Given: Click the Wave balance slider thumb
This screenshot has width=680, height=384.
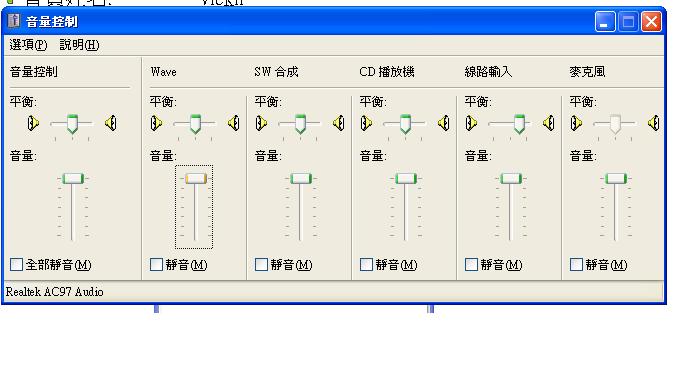Looking at the screenshot, I should [196, 124].
